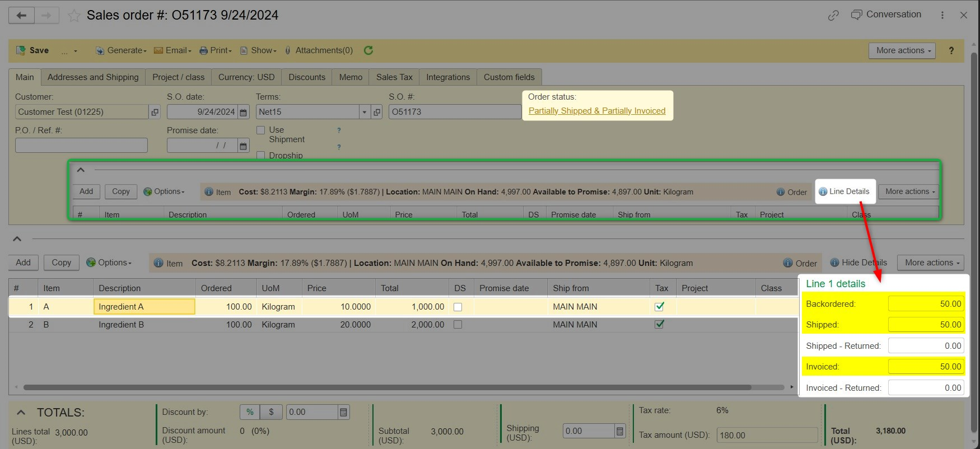Toggle DS checkbox for Ingredient A
The height and width of the screenshot is (449, 980).
click(x=458, y=307)
